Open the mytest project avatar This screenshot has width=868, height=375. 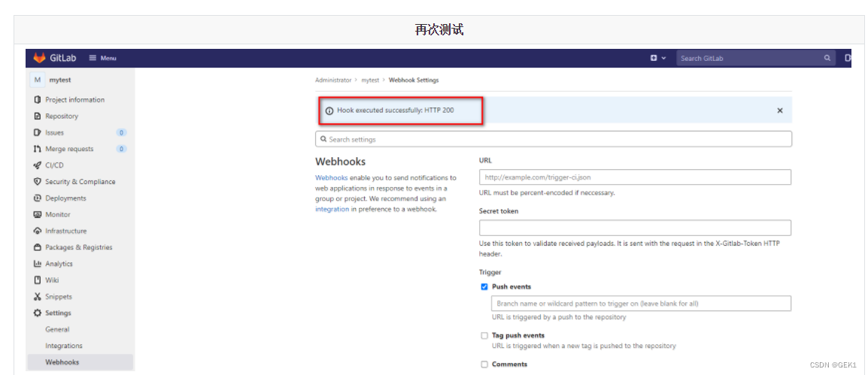(x=37, y=80)
